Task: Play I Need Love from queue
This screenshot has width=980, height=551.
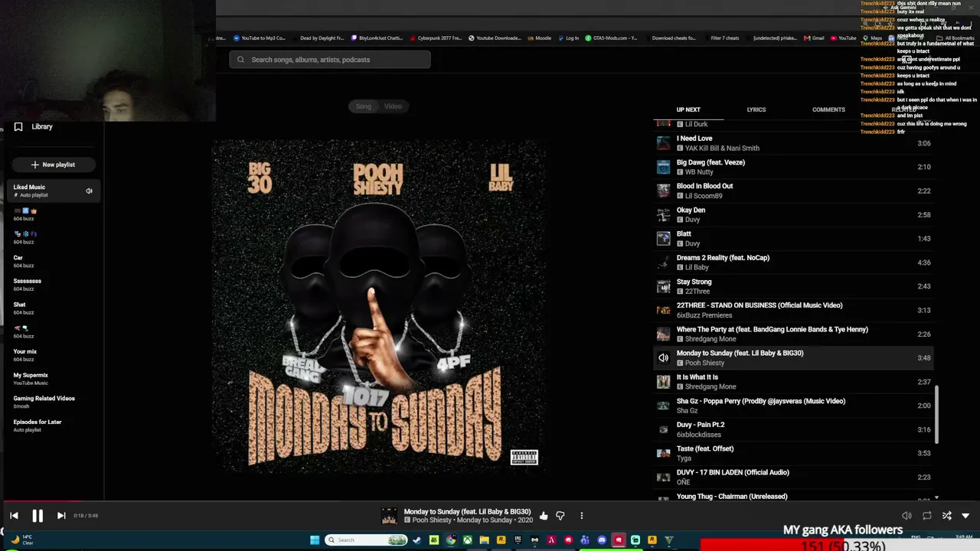Action: 794,143
